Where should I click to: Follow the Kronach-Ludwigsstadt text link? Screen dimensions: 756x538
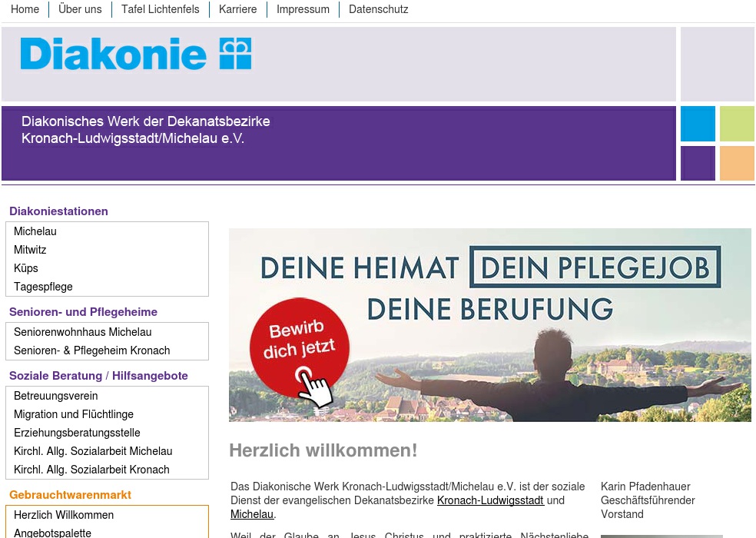[490, 500]
